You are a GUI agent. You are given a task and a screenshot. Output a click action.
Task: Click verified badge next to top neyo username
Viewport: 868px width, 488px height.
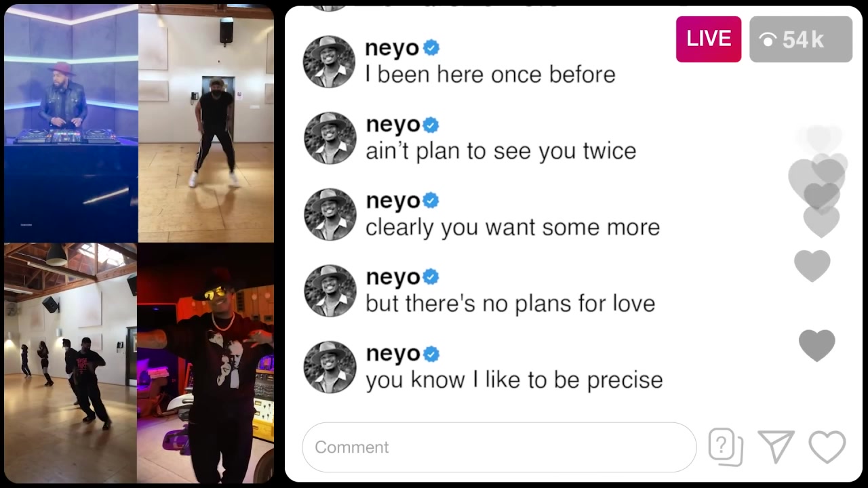(431, 48)
